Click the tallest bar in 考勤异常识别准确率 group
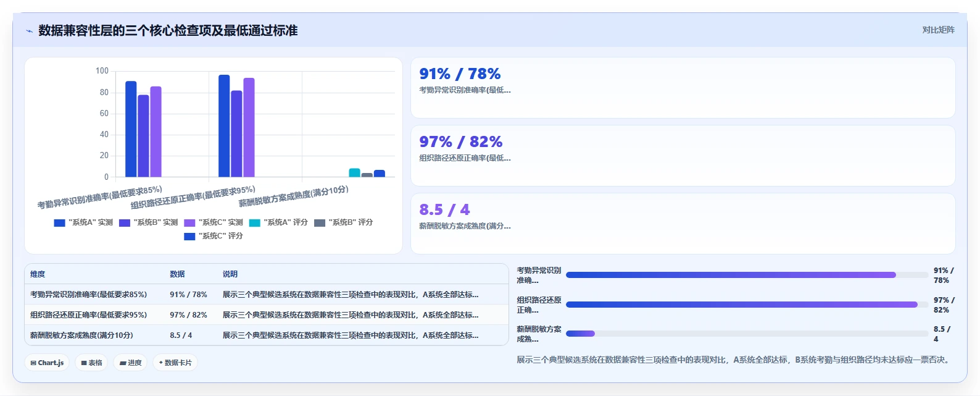 [131, 129]
